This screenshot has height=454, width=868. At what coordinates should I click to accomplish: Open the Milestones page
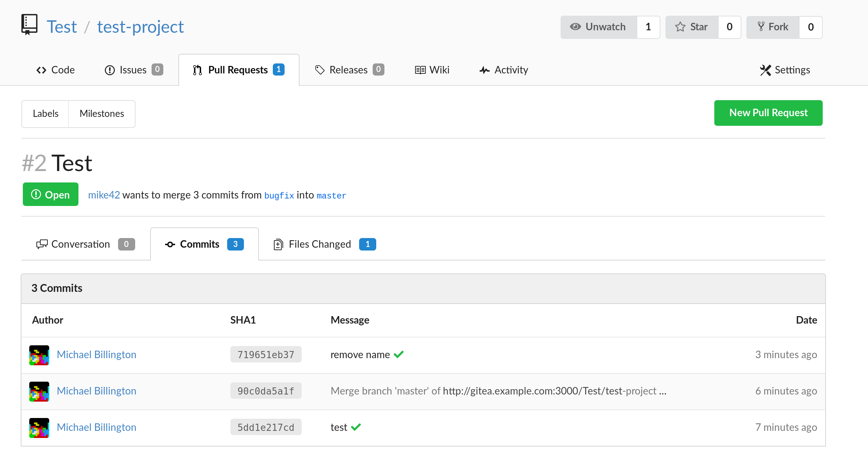click(102, 114)
